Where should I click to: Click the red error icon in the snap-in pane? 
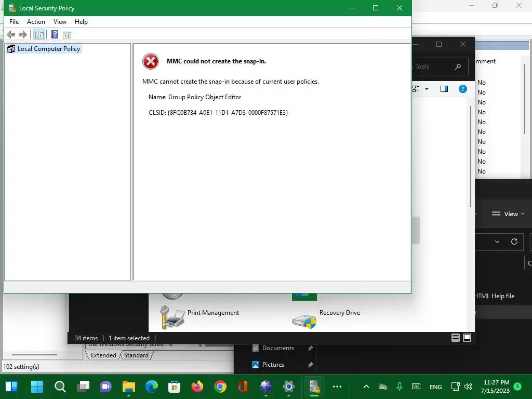(151, 61)
